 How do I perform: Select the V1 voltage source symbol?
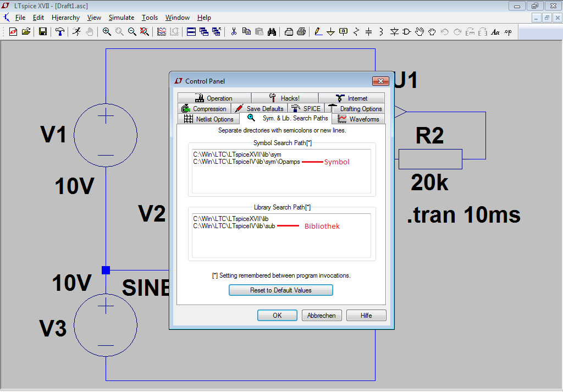tap(106, 135)
